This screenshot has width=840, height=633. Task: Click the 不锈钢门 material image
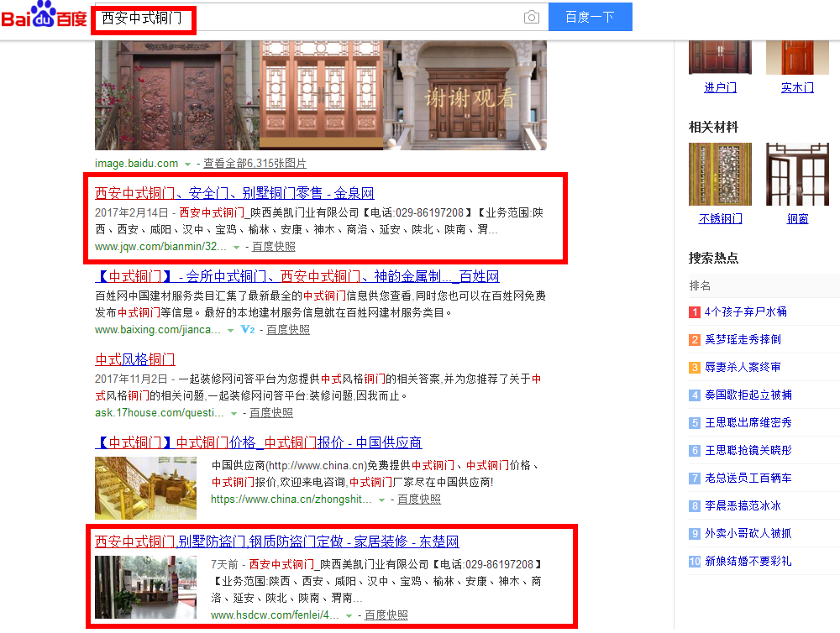click(720, 174)
